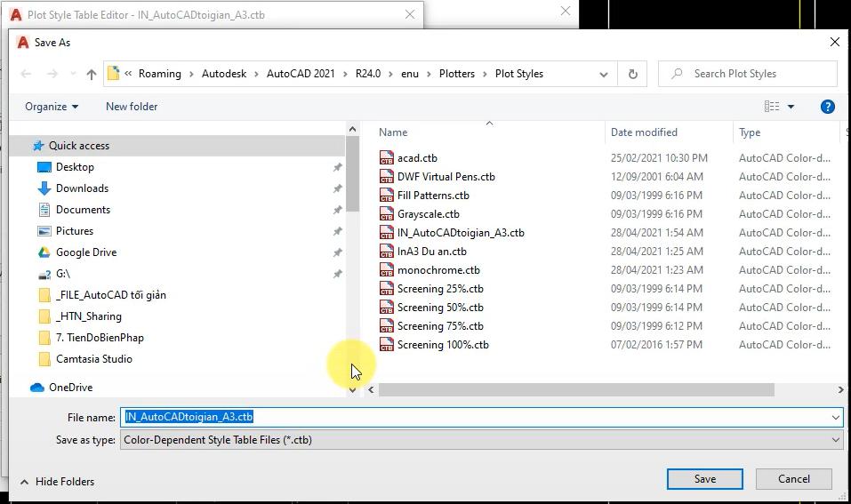Select the G:\ drive in the navigation pane
This screenshot has height=504, width=851.
pos(62,274)
